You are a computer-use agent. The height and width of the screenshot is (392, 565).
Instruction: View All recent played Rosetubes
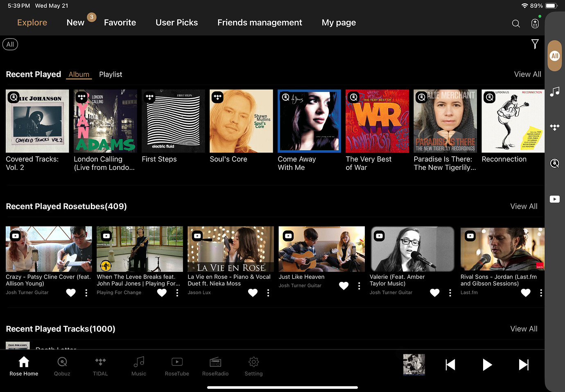coord(524,206)
